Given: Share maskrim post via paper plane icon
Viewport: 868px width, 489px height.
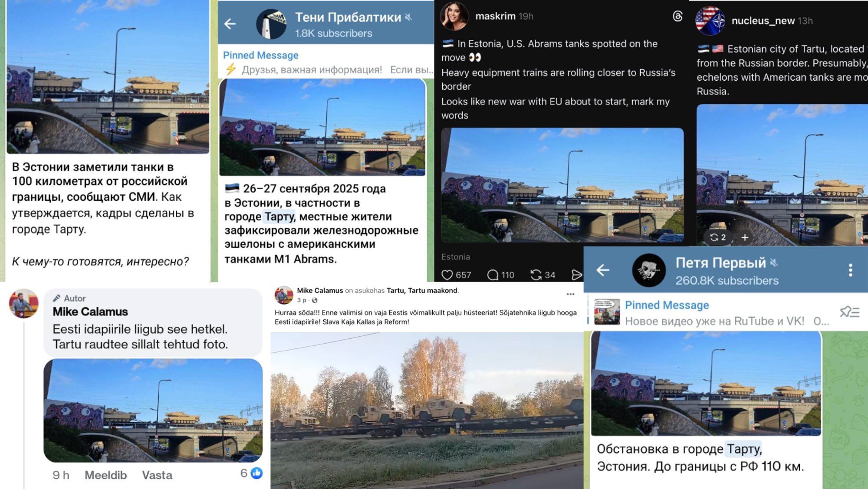Looking at the screenshot, I should tap(576, 275).
